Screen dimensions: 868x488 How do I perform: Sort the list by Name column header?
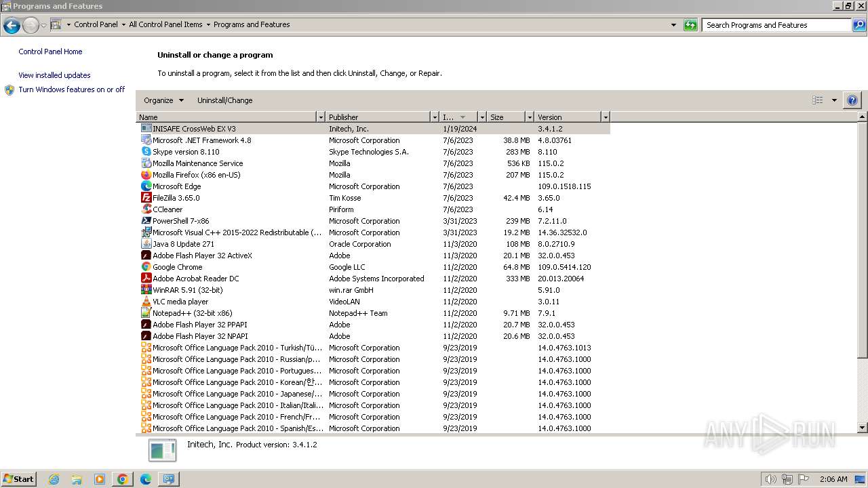tap(226, 117)
